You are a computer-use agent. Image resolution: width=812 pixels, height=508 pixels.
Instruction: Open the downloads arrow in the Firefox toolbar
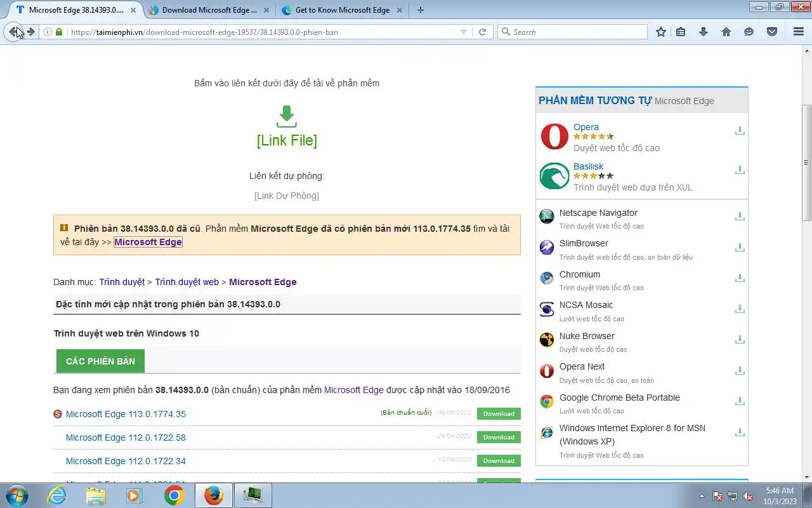(703, 32)
